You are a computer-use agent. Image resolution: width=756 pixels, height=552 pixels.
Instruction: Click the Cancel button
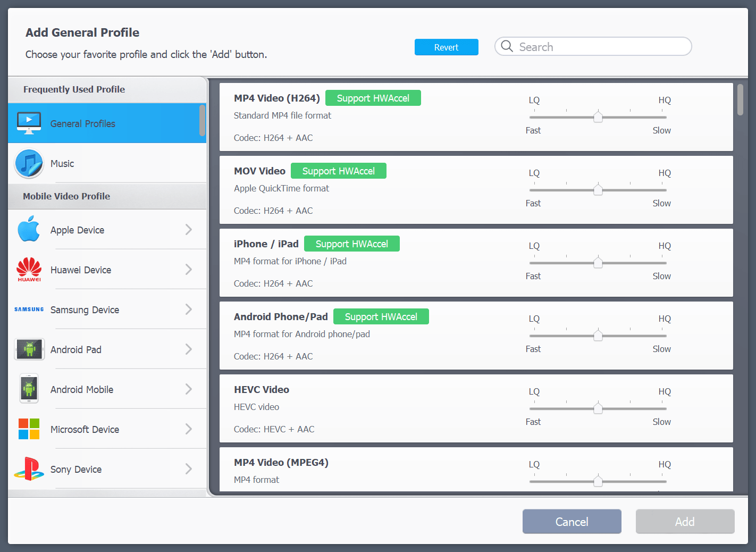pyautogui.click(x=572, y=521)
